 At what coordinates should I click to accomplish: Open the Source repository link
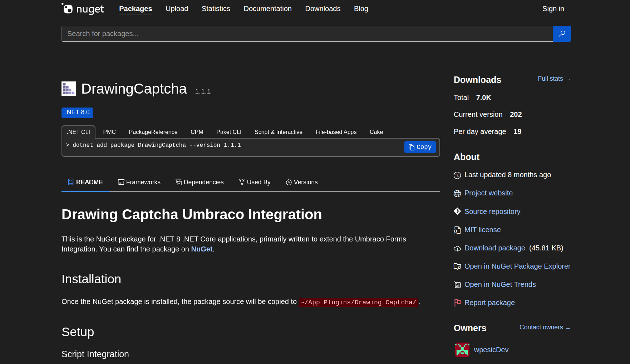click(x=492, y=211)
